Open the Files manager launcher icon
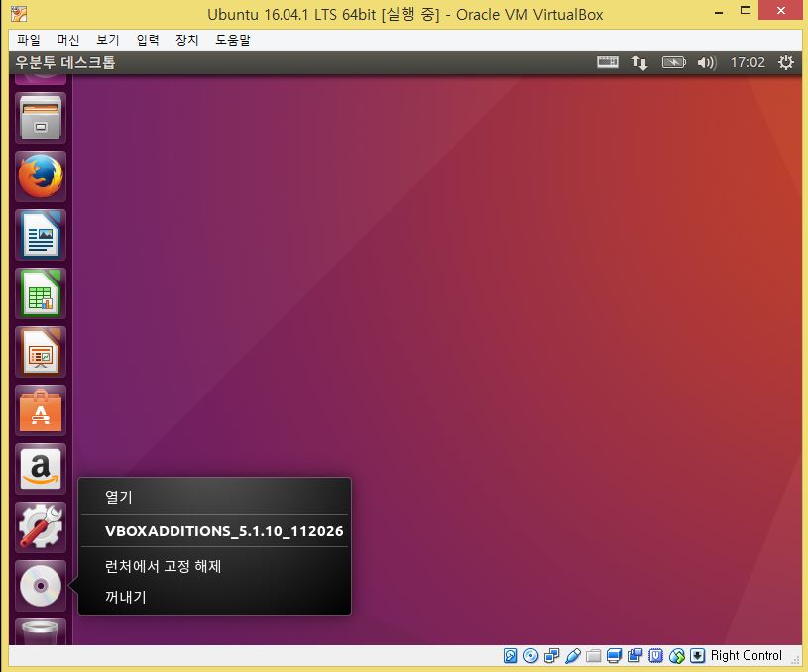Screen dimensions: 808x672 pyautogui.click(x=41, y=119)
